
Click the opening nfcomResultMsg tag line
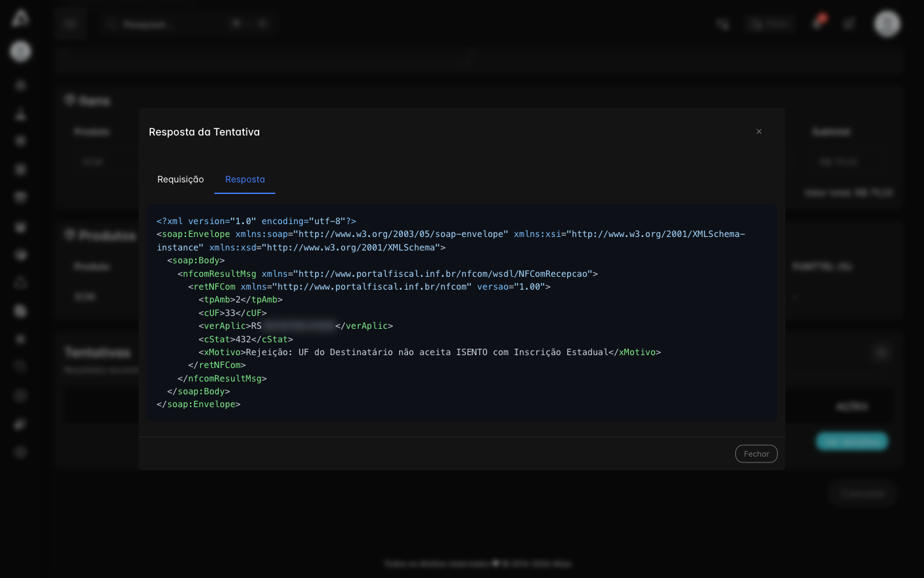pyautogui.click(x=388, y=274)
